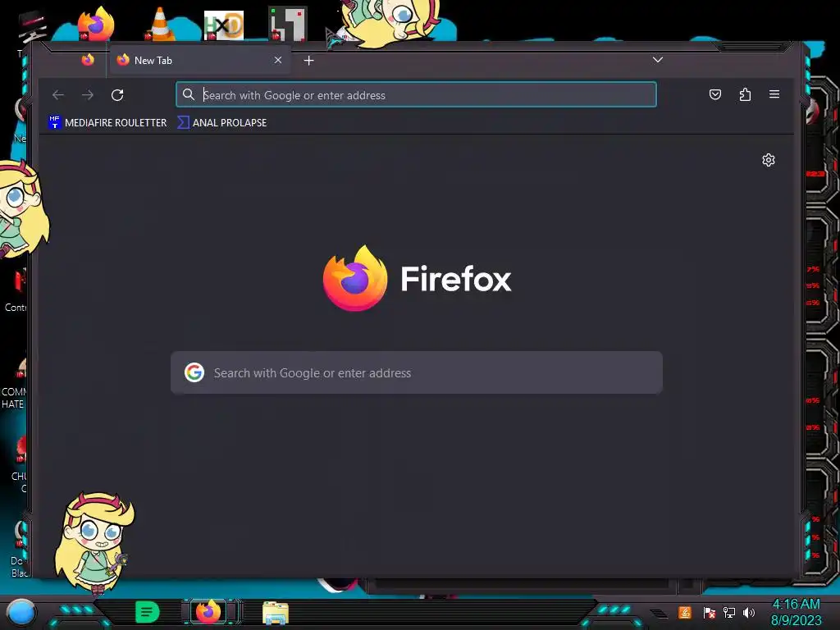840x630 pixels.
Task: Focus the top address bar field
Action: click(416, 95)
